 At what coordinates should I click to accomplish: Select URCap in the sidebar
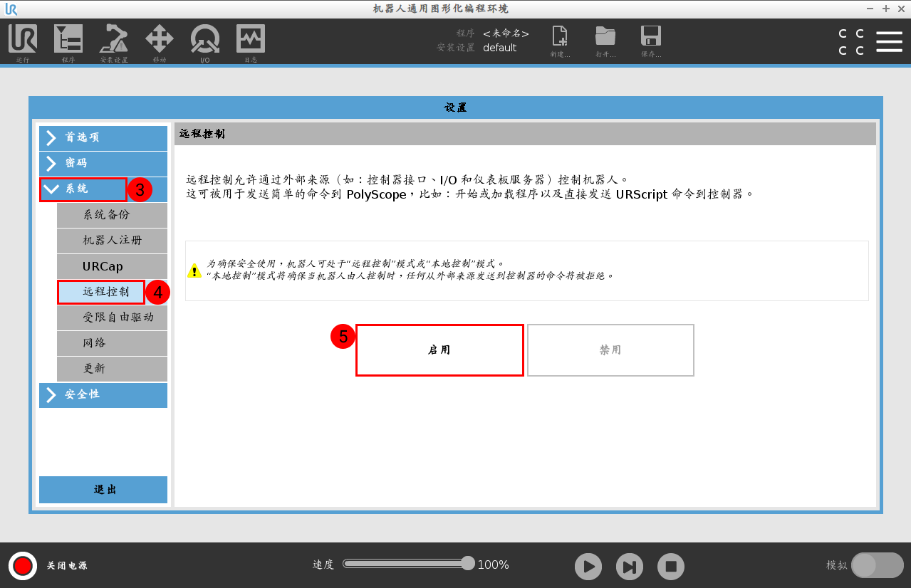click(112, 266)
